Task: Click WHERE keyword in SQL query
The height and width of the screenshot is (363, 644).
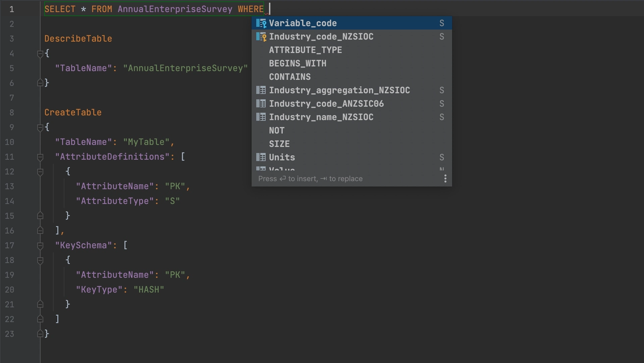Action: click(x=251, y=9)
